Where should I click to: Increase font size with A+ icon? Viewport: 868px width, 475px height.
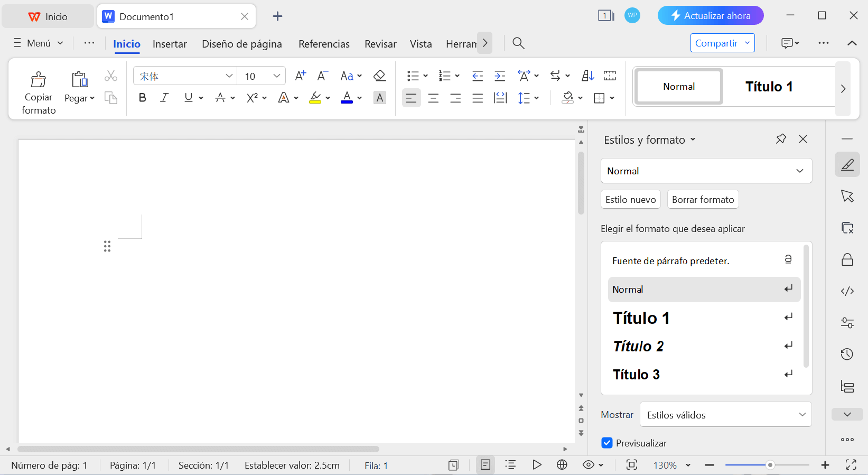coord(300,76)
